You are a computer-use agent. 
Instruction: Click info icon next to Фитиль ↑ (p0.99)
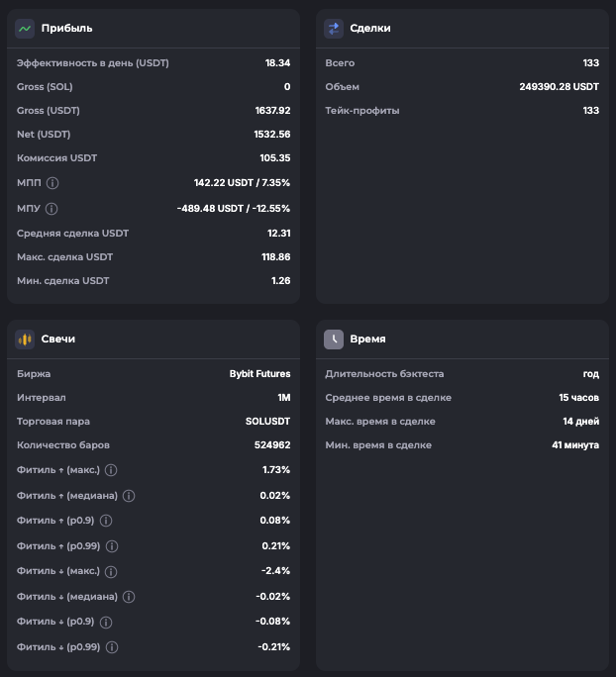112,546
